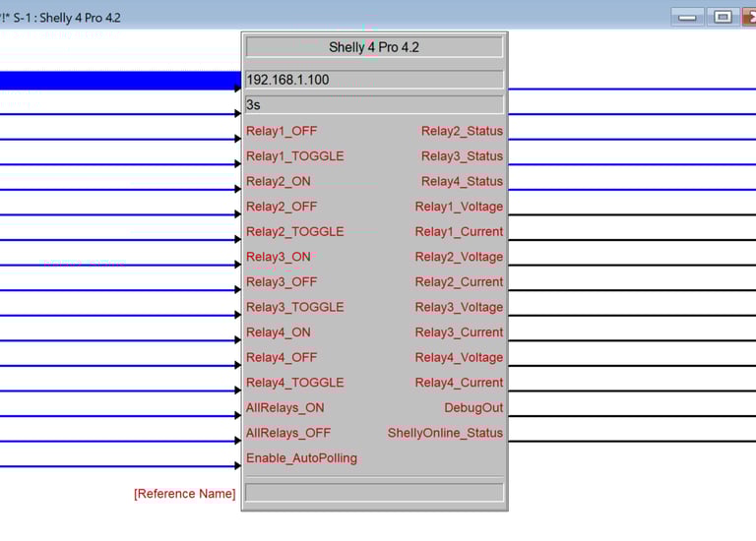The width and height of the screenshot is (756, 541).
Task: Select the Relay1_Current output signal
Action: pos(459,232)
